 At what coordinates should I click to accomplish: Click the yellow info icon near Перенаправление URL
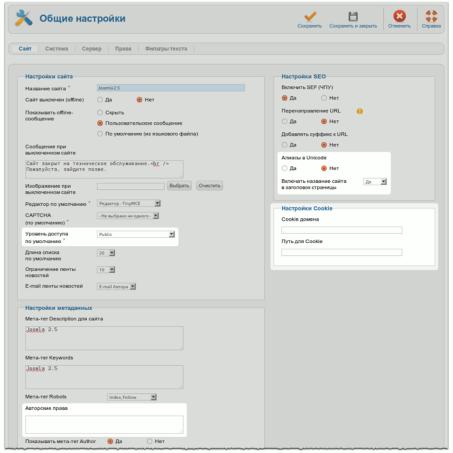pyautogui.click(x=360, y=111)
